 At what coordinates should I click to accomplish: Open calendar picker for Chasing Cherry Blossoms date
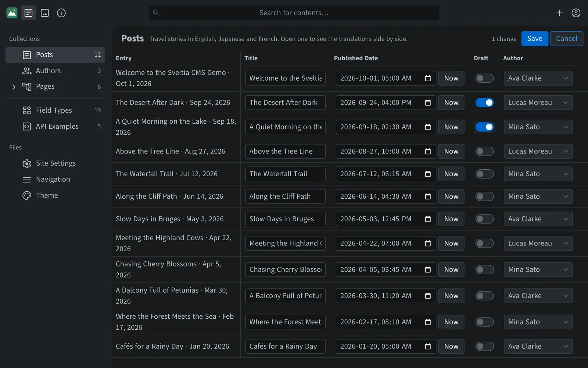(428, 270)
